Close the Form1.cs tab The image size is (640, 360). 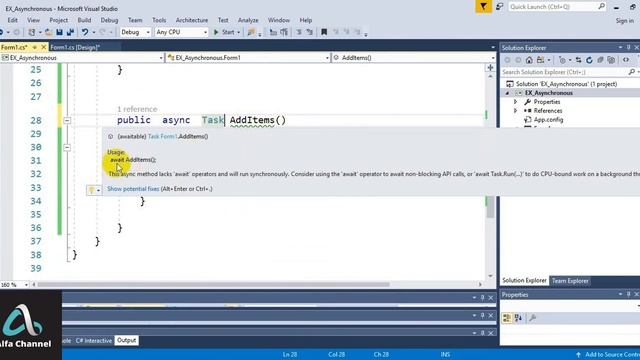(43, 47)
